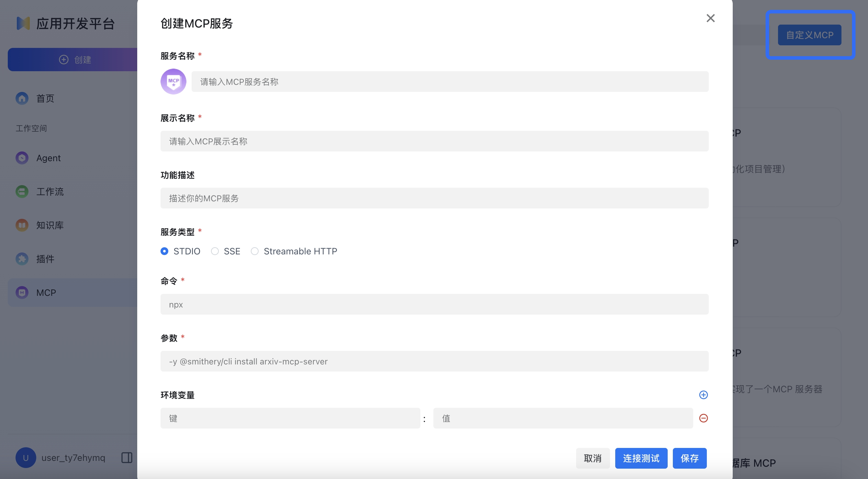Click the 保存 save button
868x479 pixels.
coord(689,458)
